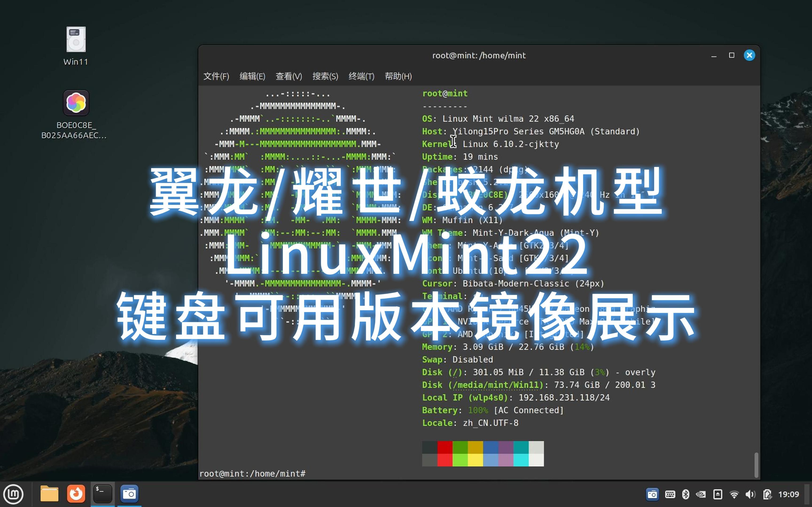Click the terminal icon in the taskbar
The height and width of the screenshot is (507, 812).
103,494
